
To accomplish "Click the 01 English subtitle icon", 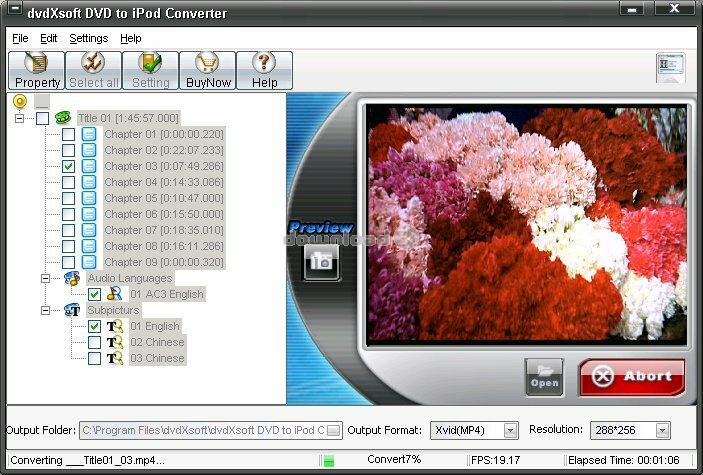I will pyautogui.click(x=115, y=326).
